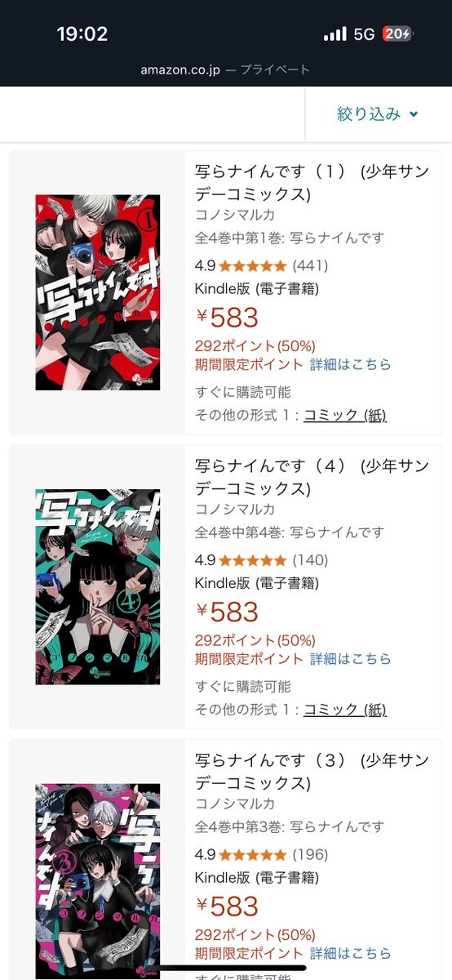The height and width of the screenshot is (980, 452).
Task: Open 写らナイんです volume 1 cover thumbnail
Action: tap(98, 292)
